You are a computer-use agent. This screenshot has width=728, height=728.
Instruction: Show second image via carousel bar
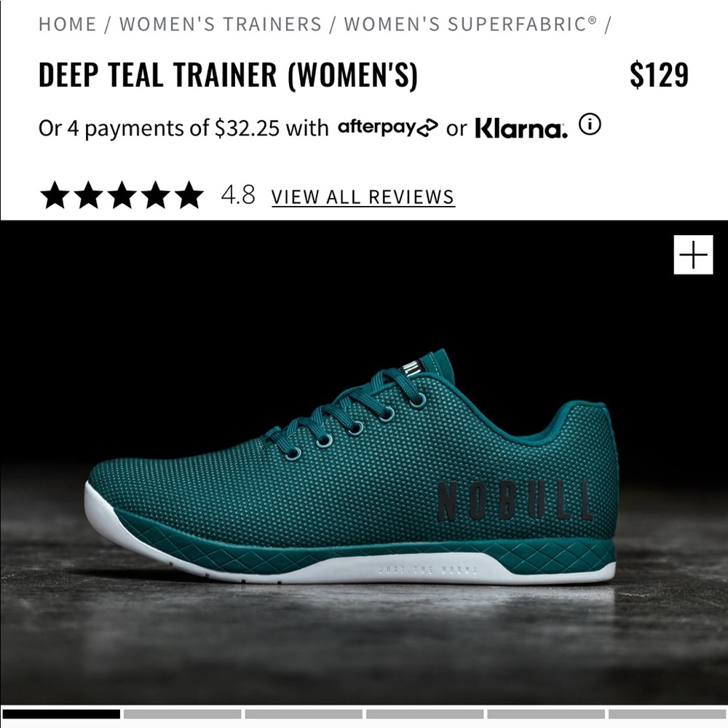tap(183, 713)
